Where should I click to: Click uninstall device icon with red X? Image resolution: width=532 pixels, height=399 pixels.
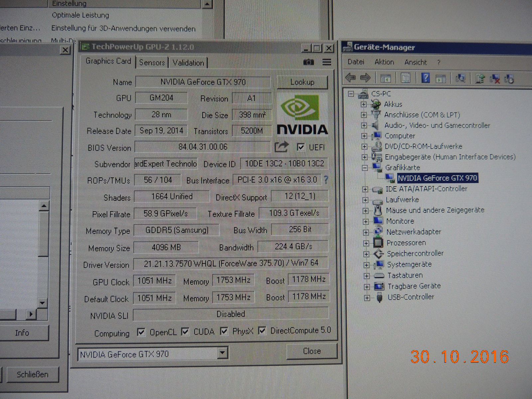pos(494,79)
